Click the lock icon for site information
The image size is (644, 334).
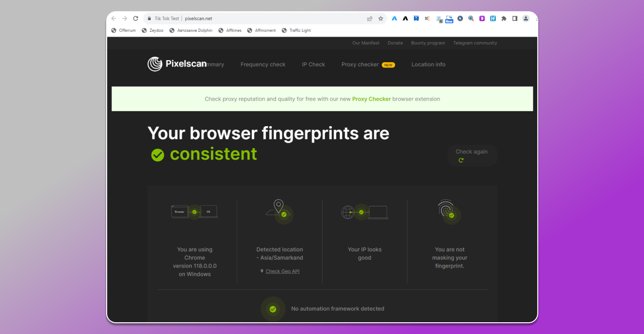149,19
